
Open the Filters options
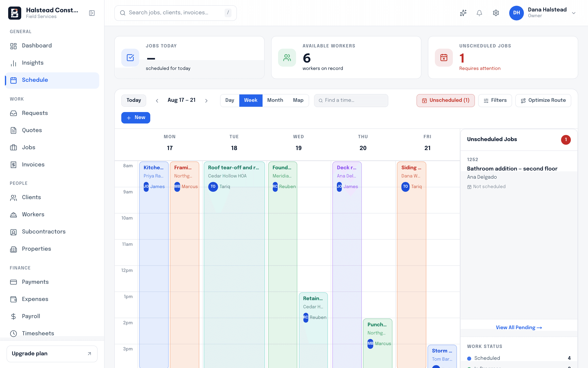point(495,101)
